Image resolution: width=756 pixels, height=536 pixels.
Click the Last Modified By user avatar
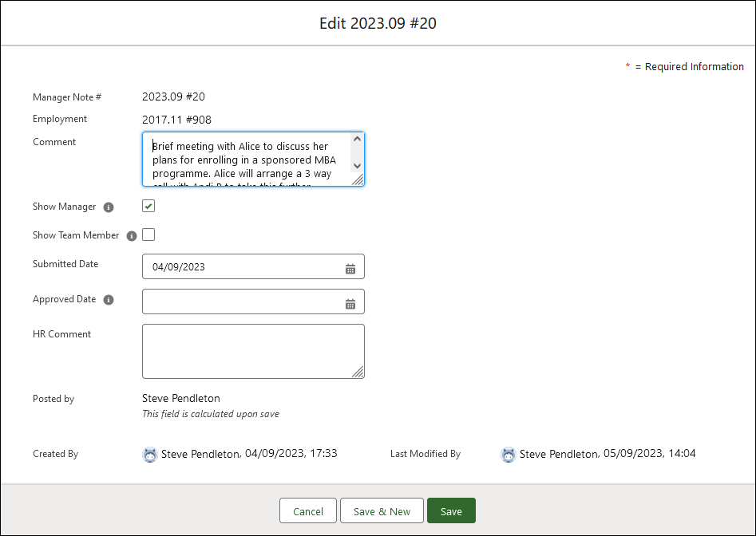(509, 455)
